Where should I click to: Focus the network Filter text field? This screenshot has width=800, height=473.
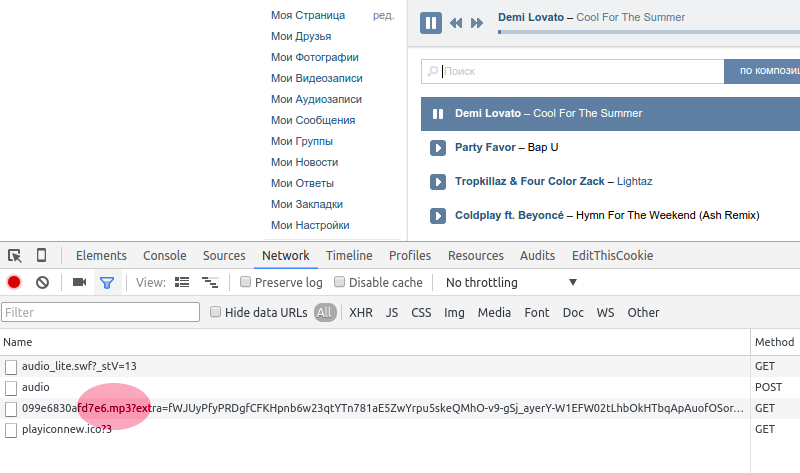(x=101, y=312)
